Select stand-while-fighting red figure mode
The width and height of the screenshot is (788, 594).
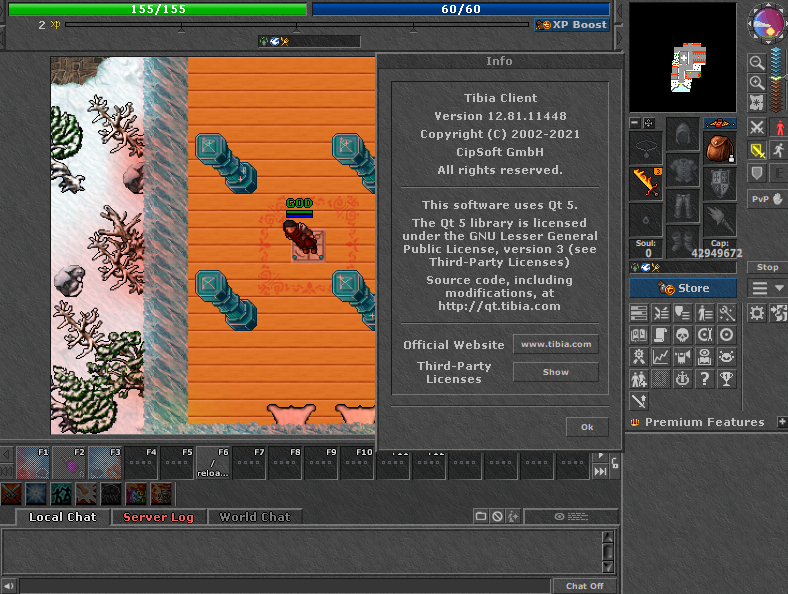[779, 128]
